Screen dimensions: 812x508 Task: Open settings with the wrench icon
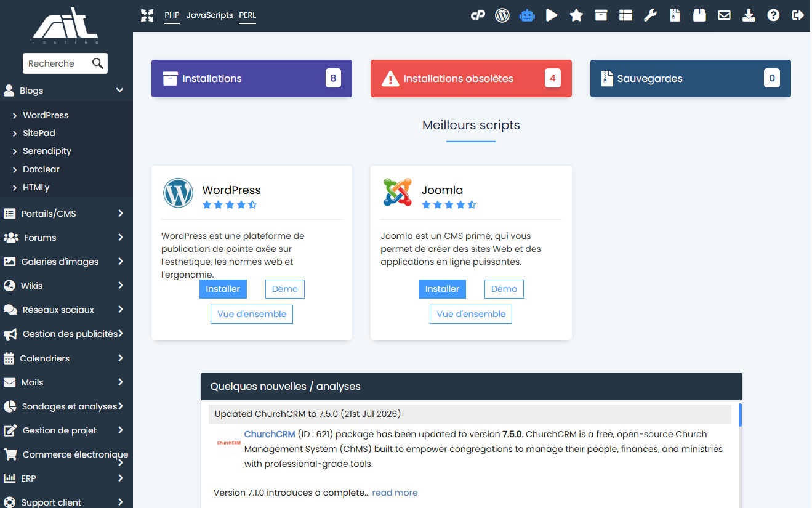click(x=650, y=15)
